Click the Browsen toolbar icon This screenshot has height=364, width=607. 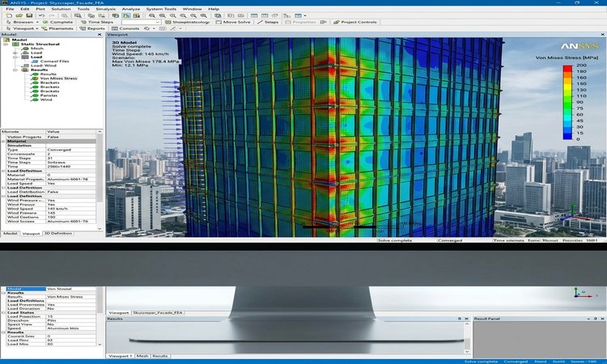(9, 22)
